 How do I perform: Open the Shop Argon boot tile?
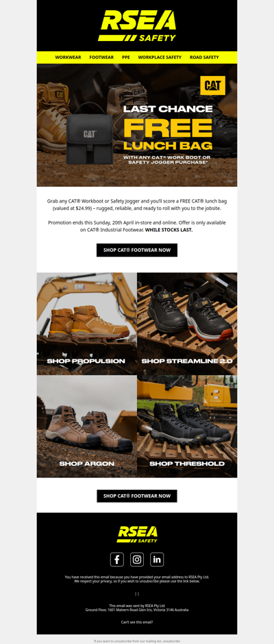click(x=87, y=426)
